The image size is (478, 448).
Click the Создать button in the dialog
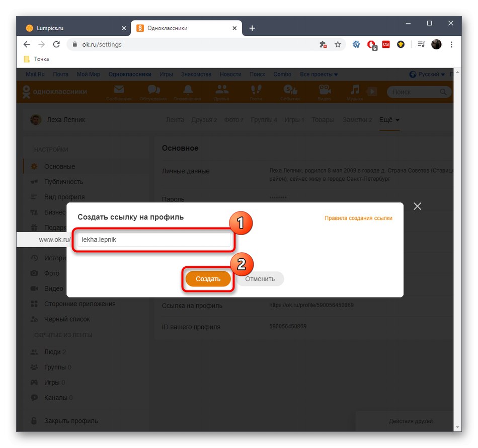[208, 278]
